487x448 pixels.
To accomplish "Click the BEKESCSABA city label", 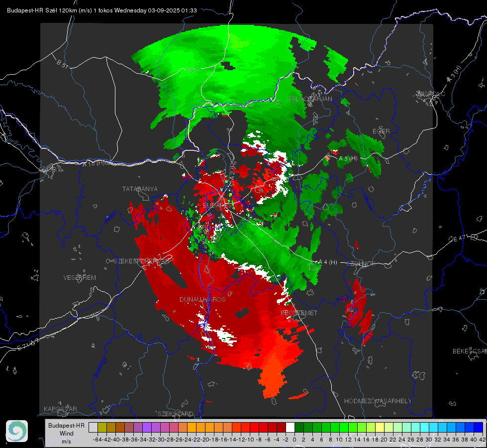I will click(x=470, y=351).
